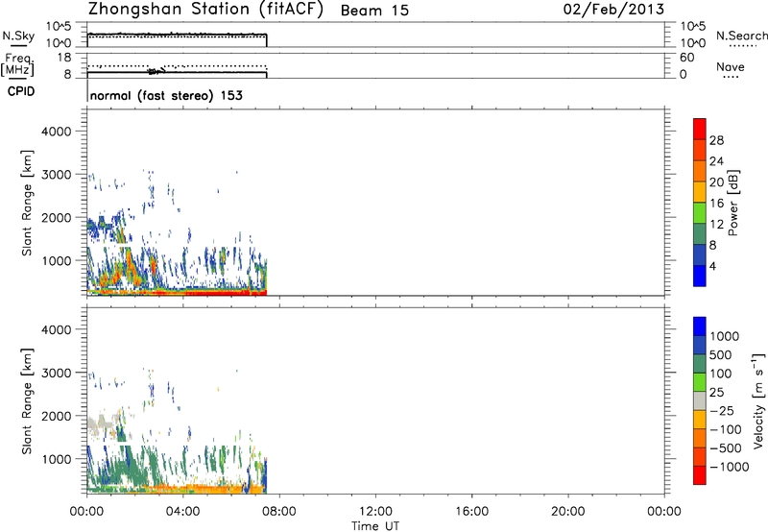Pick the bright blue bottom power colorbar segment
The width and height of the screenshot is (768, 532).
point(700,276)
